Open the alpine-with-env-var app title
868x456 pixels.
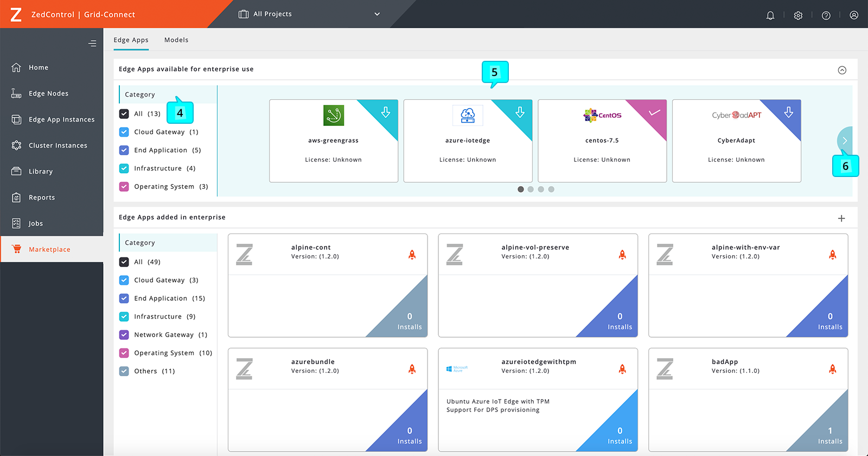[746, 247]
